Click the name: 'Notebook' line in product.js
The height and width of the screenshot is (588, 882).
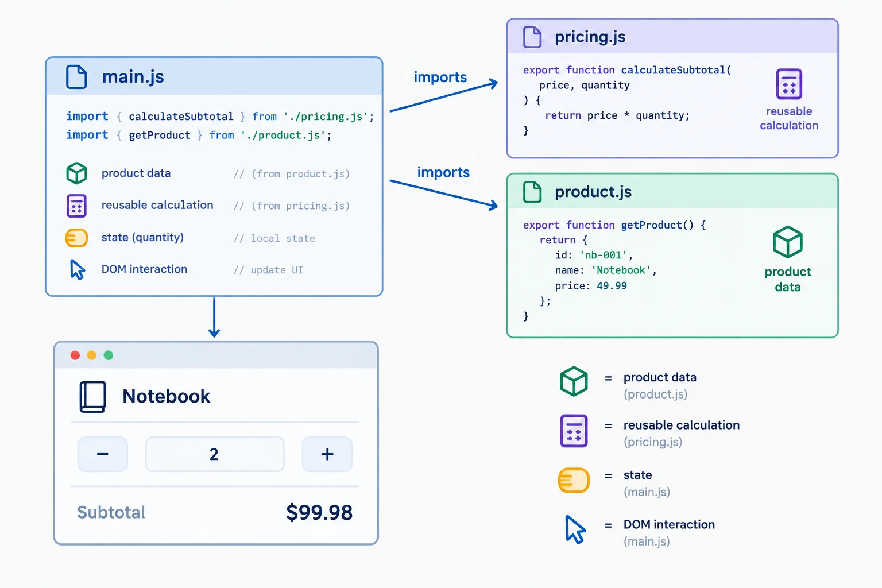(x=606, y=270)
